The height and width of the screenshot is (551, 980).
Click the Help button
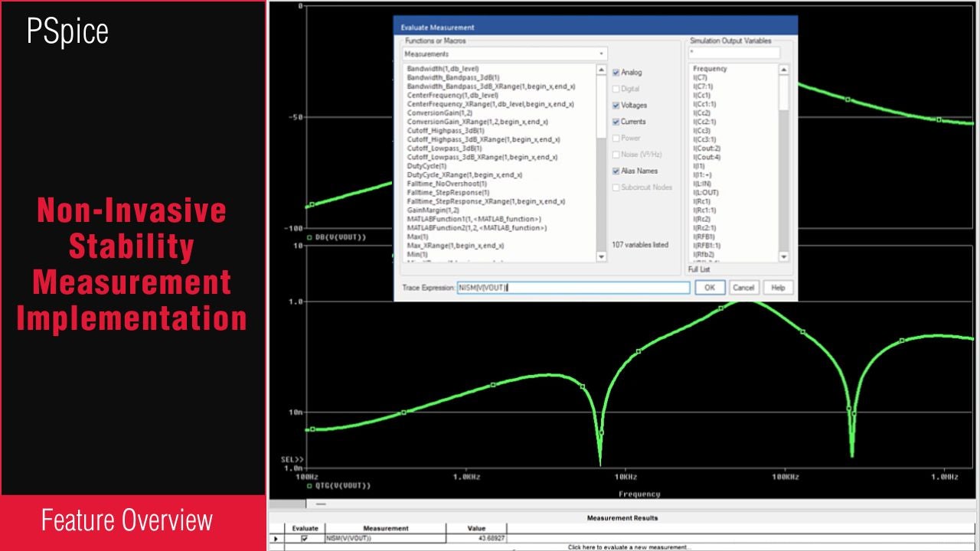pyautogui.click(x=778, y=288)
